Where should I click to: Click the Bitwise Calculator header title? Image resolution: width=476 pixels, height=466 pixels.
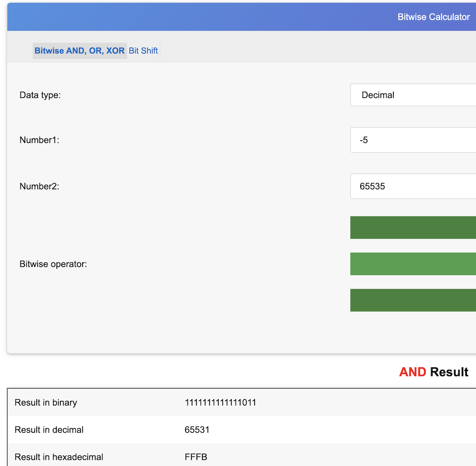click(433, 17)
